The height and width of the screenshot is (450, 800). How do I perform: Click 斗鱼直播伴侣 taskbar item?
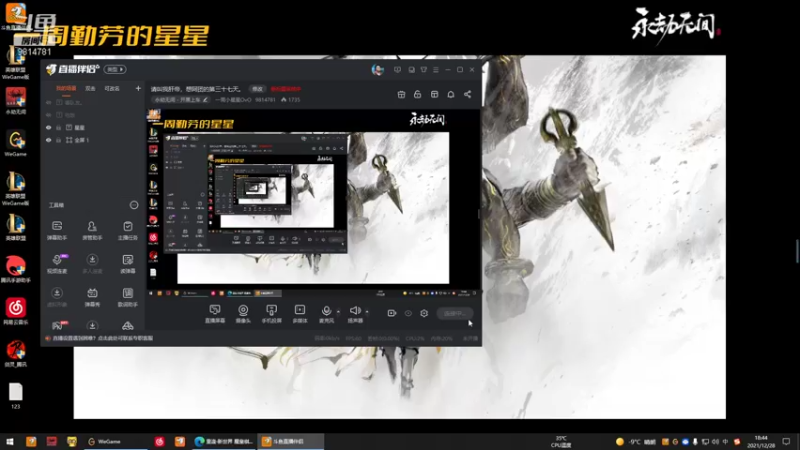[290, 442]
